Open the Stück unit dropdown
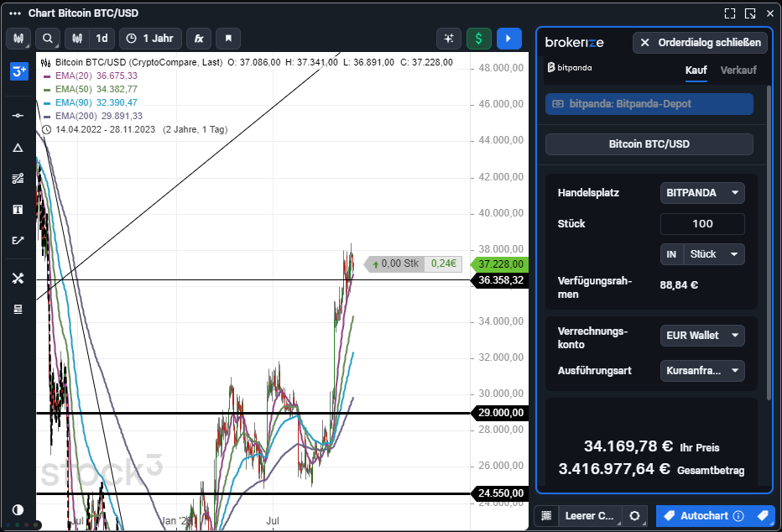Image resolution: width=782 pixels, height=532 pixels. tap(714, 254)
